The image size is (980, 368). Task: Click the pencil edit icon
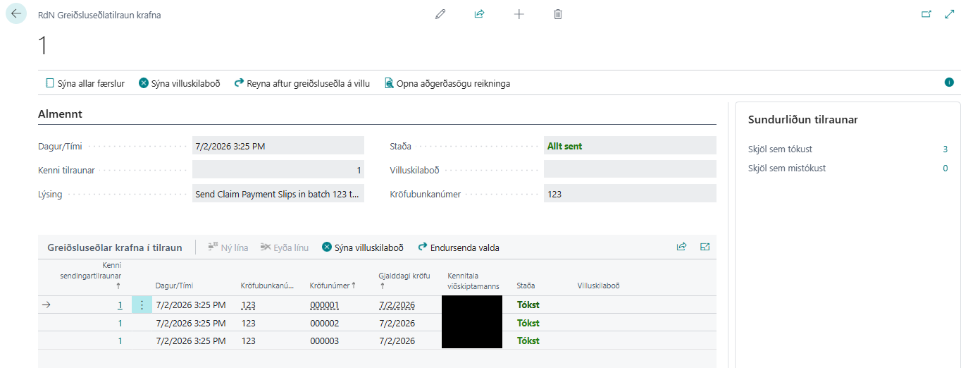(x=440, y=14)
